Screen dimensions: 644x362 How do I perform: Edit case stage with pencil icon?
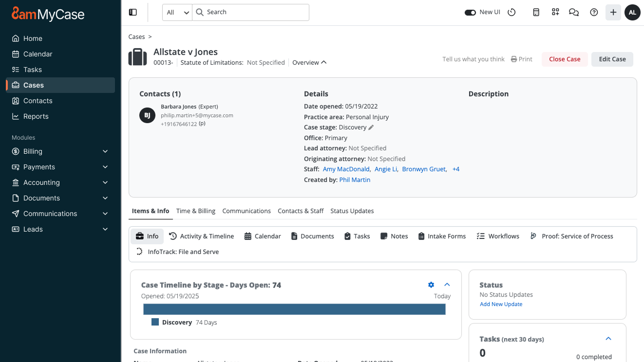[371, 127]
